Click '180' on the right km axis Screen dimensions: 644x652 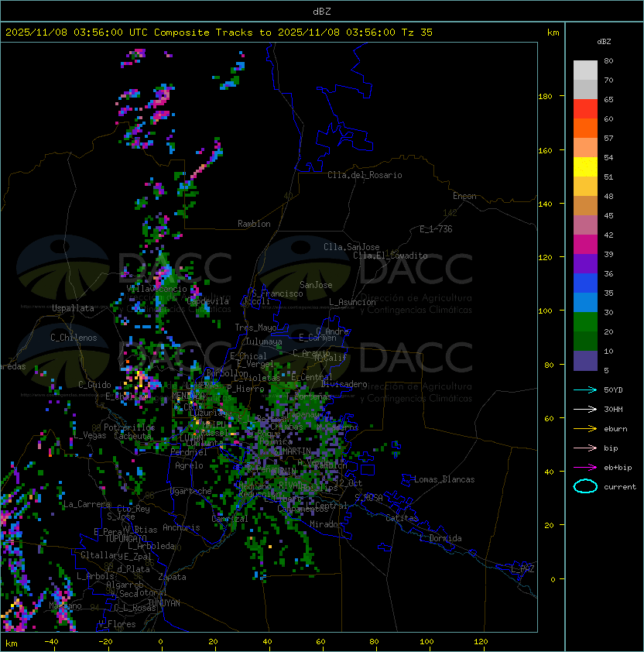(x=545, y=97)
